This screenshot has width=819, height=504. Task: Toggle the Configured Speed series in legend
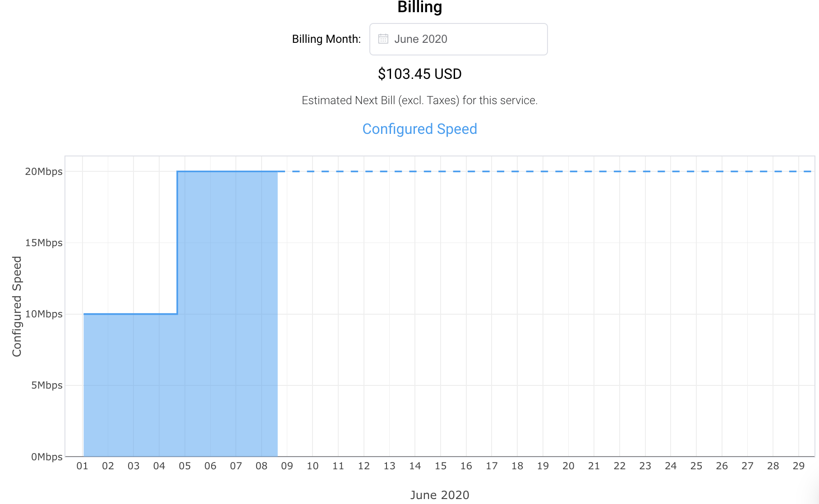point(419,129)
